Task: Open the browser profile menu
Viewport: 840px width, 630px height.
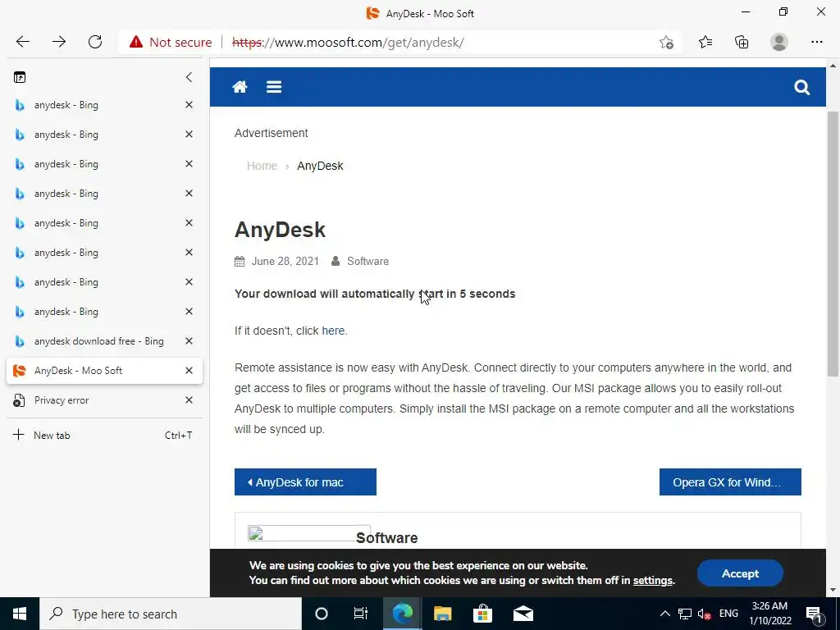Action: pos(779,42)
